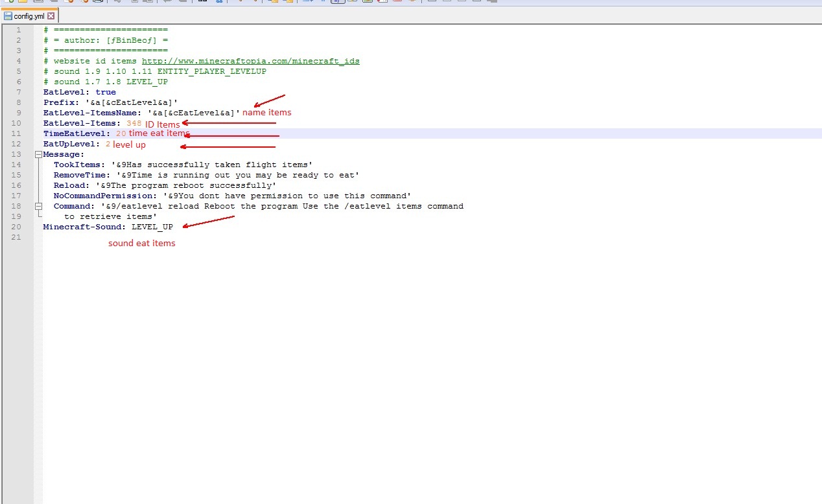822x504 pixels.
Task: Click the 'ENTITY_PLAYER_LEVELUP' sound comment line
Action: pos(155,71)
